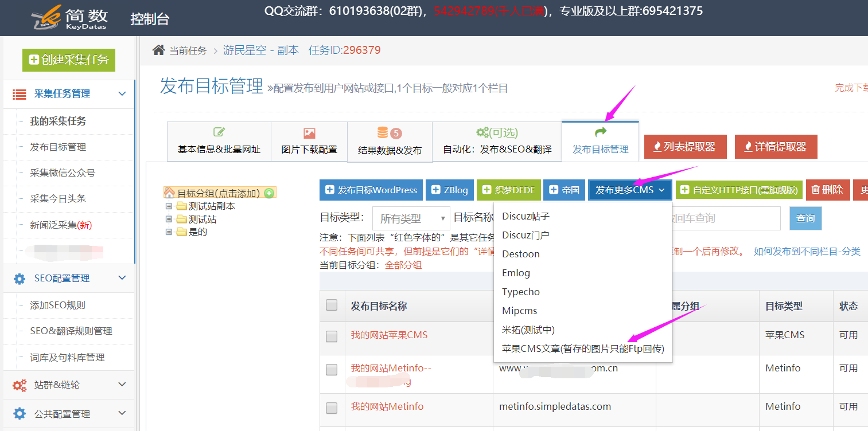Expand the 测试站副本 tree folder
The image size is (868, 431).
coord(169,206)
